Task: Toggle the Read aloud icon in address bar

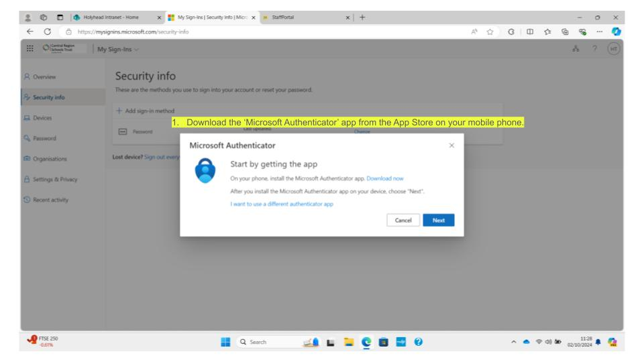Action: tap(474, 32)
